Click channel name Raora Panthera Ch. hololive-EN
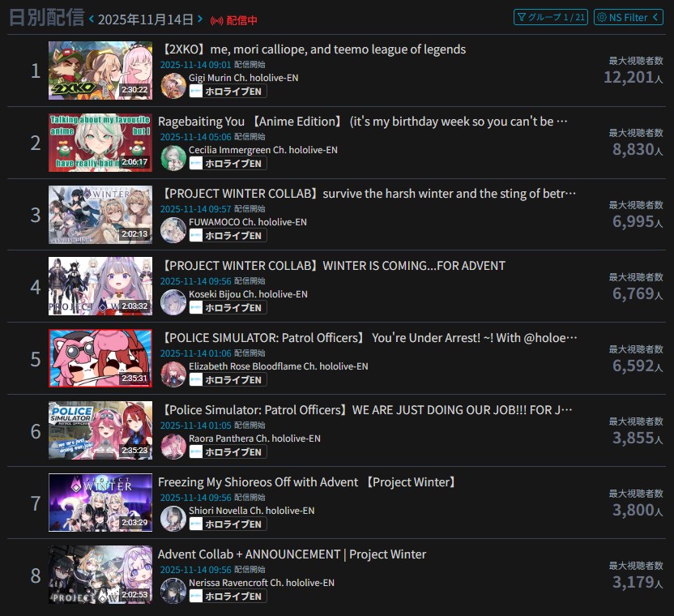674x616 pixels. coord(254,438)
